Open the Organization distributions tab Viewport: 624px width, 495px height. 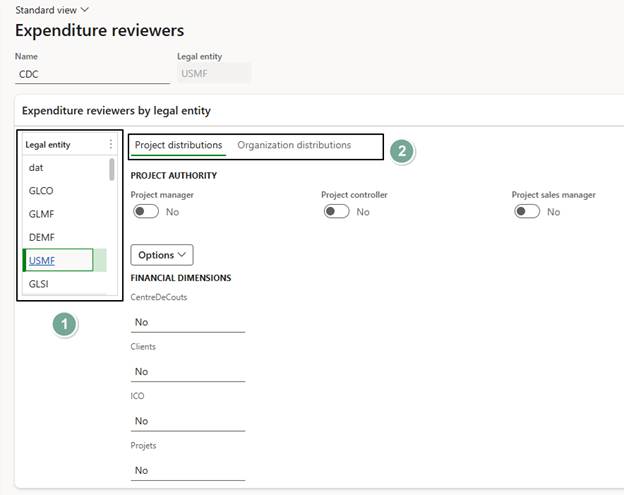click(294, 146)
